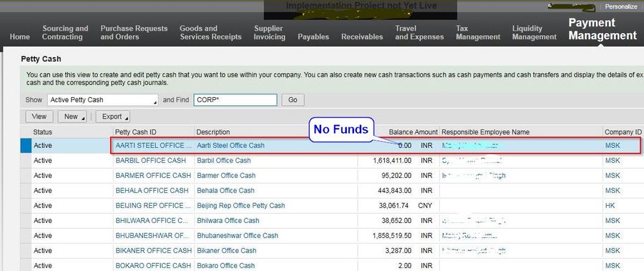Sort by Description column header
This screenshot has width=644, height=271.
click(213, 132)
